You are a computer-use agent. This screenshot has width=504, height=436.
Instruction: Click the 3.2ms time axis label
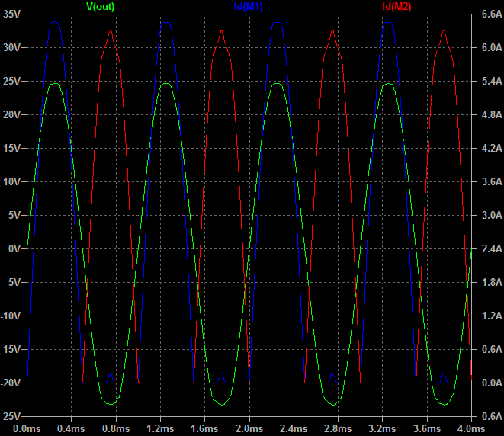tap(382, 428)
